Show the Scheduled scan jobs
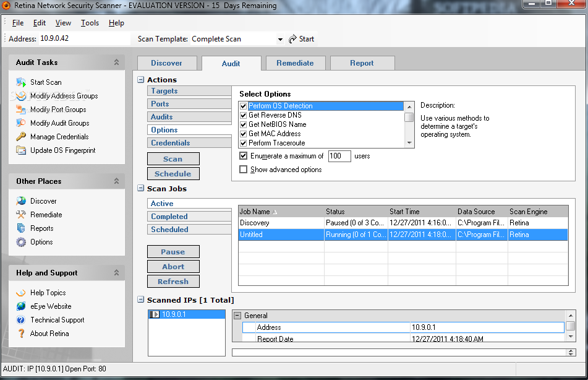 click(x=189, y=230)
